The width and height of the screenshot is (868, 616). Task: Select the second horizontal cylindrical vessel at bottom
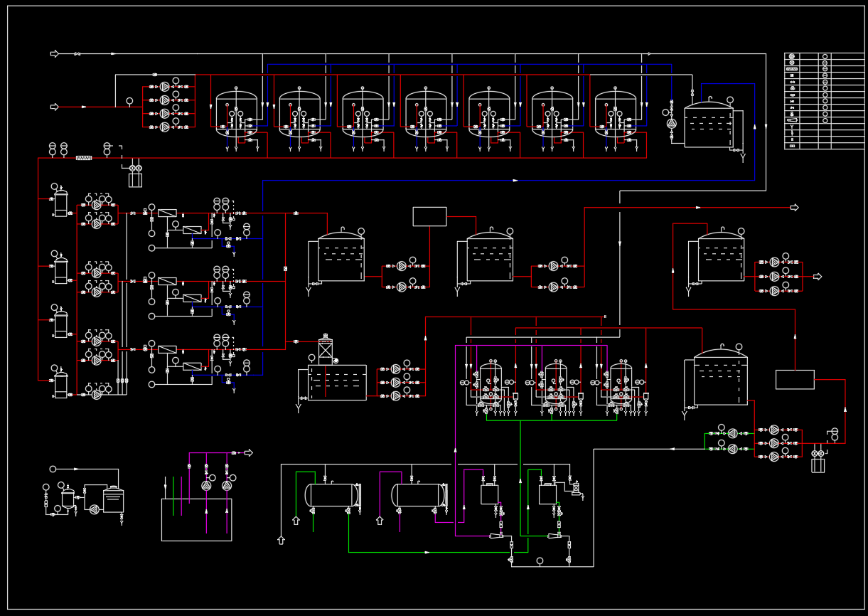click(419, 495)
